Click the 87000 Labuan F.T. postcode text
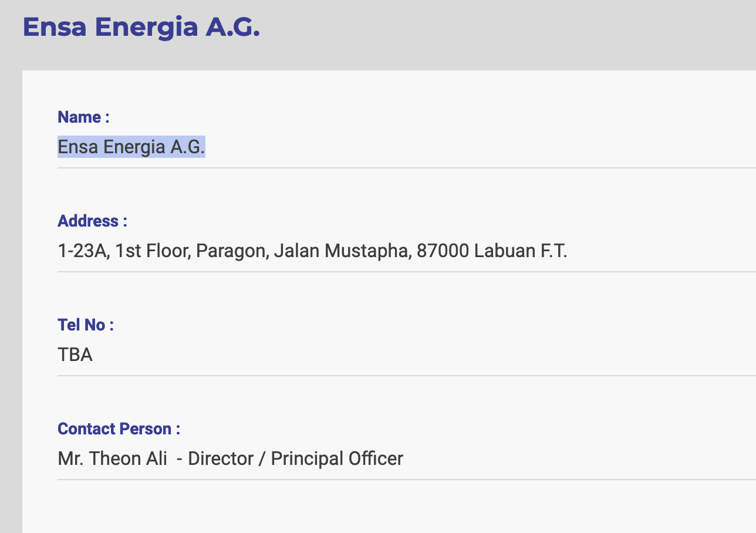Viewport: 756px width, 533px height. click(x=492, y=251)
